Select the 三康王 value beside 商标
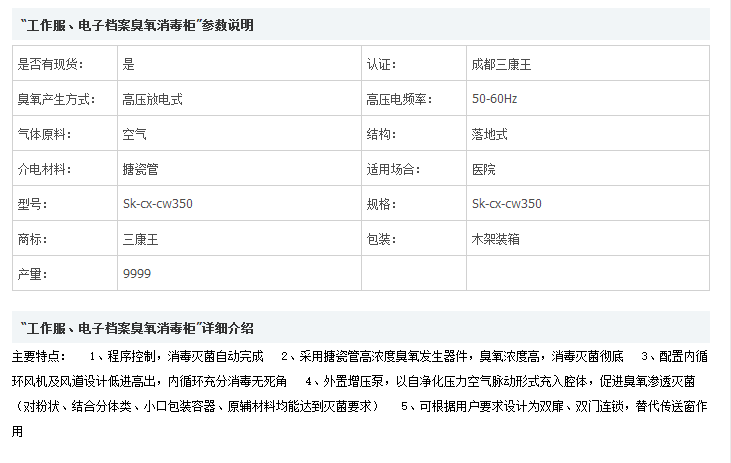 click(x=140, y=239)
